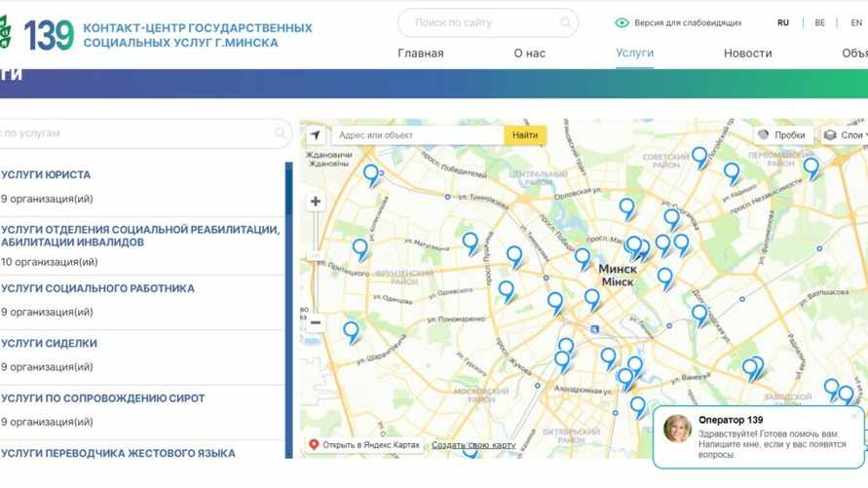Open the Главная menu item
The image size is (868, 488).
[x=421, y=54]
